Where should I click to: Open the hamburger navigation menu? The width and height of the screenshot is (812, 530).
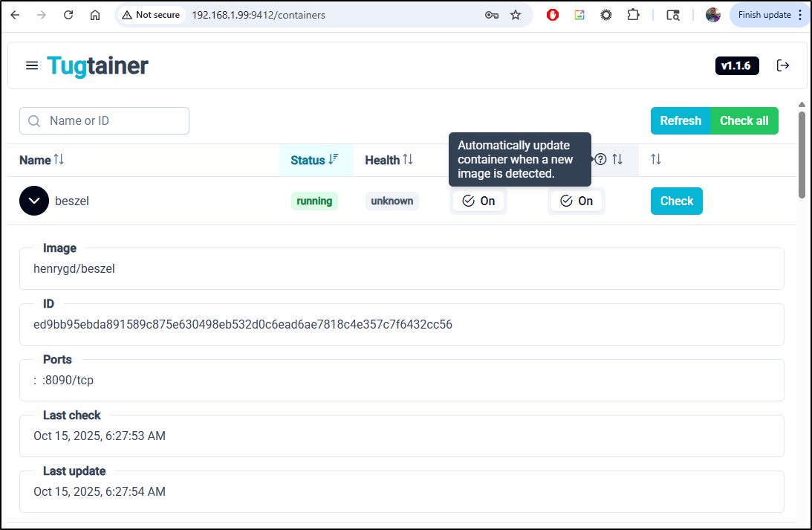[x=32, y=66]
